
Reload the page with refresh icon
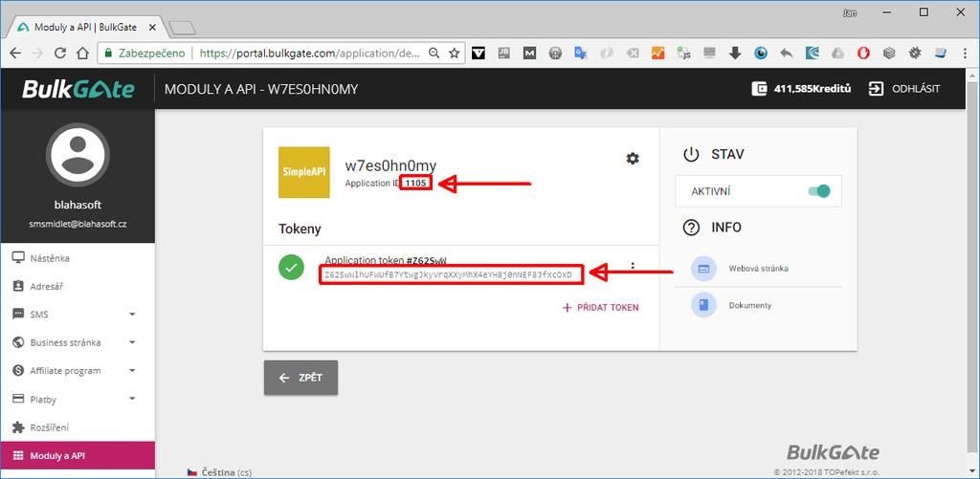pos(60,54)
